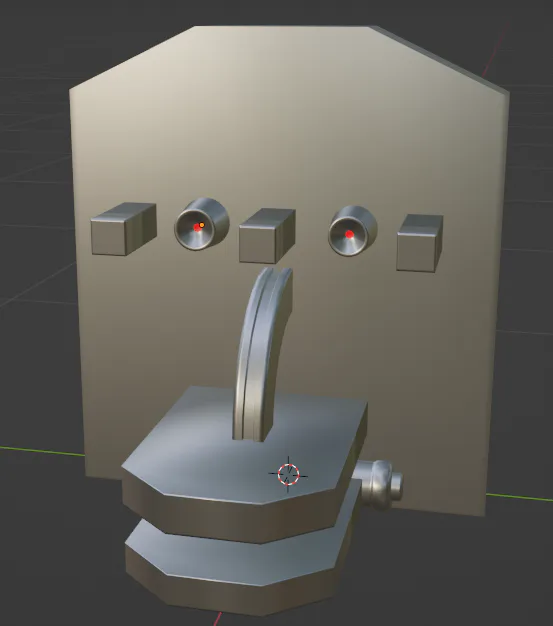
Task: Click the 3D cursor on the base plate
Action: [288, 474]
